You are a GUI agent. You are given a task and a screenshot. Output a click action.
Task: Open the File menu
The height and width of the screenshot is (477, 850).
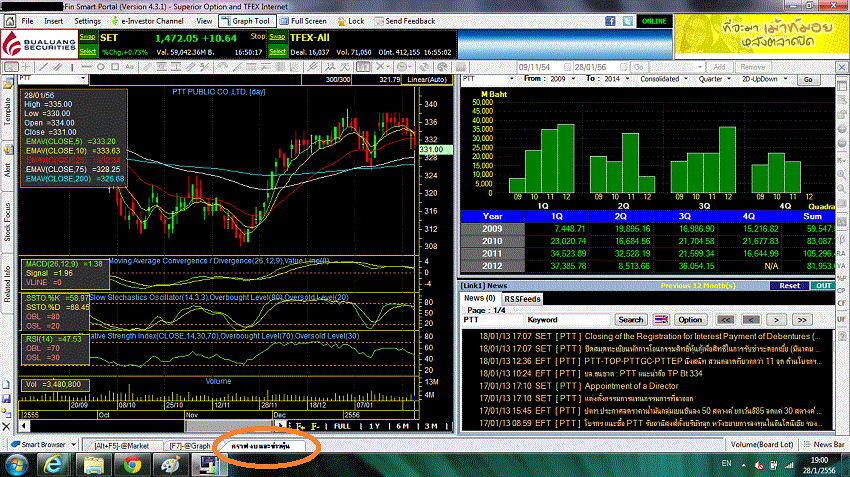click(28, 21)
